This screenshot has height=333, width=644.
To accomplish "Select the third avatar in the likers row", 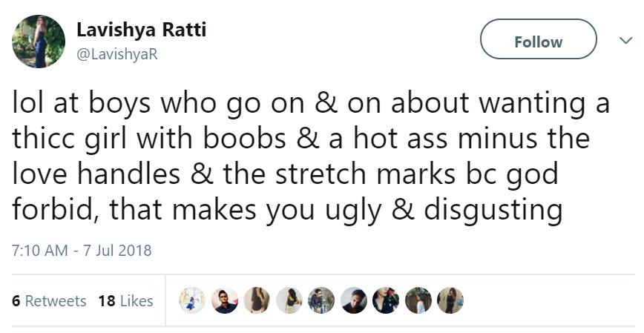I will (257, 300).
